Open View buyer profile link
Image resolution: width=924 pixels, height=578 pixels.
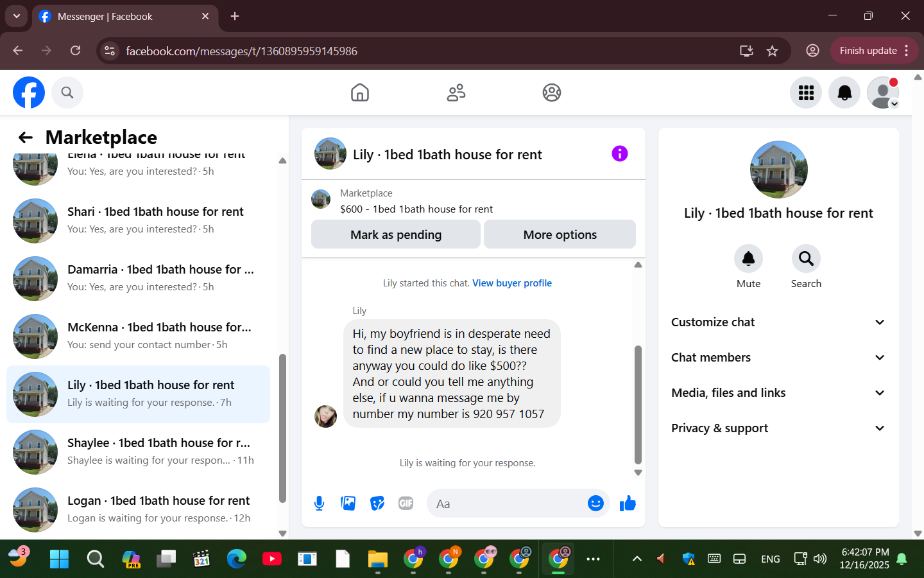[x=512, y=283]
